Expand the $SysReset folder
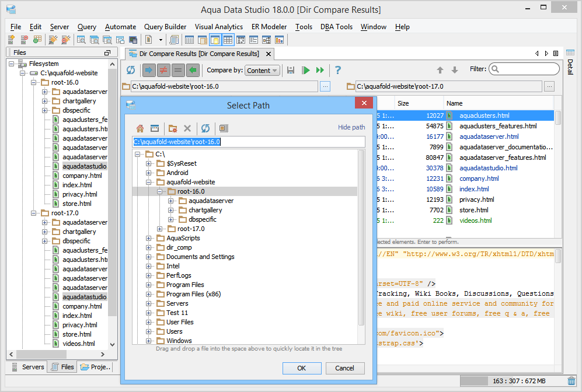Image resolution: width=582 pixels, height=392 pixels. click(148, 163)
